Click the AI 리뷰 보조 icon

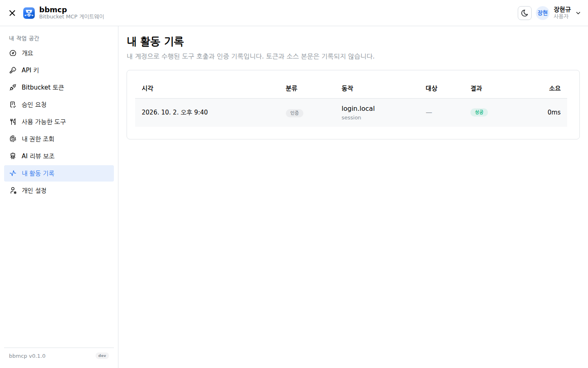coord(13,156)
